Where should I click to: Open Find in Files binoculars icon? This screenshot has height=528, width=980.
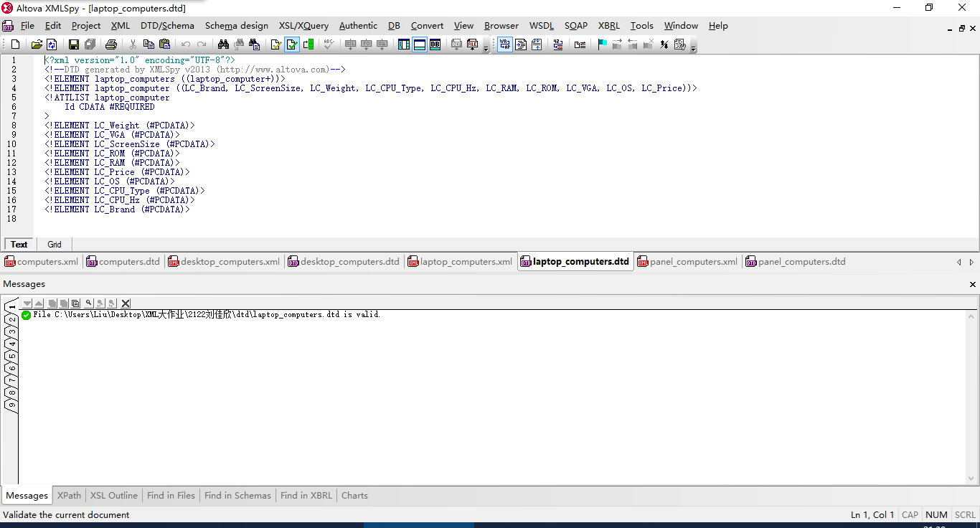point(254,44)
